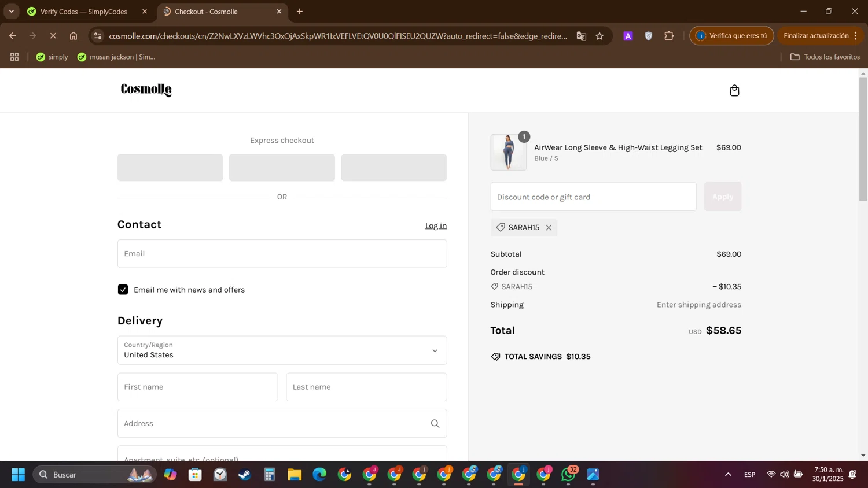Click the Cosmolle logo
The image size is (868, 488).
146,90
